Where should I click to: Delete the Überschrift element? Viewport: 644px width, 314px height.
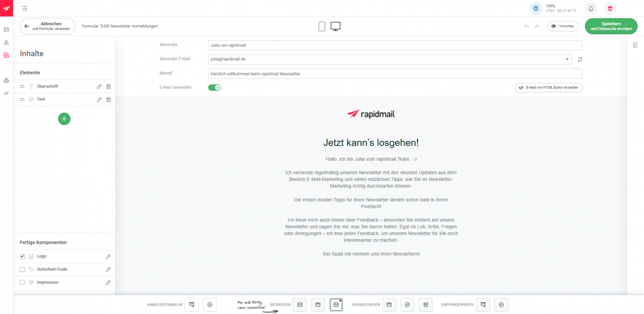108,86
